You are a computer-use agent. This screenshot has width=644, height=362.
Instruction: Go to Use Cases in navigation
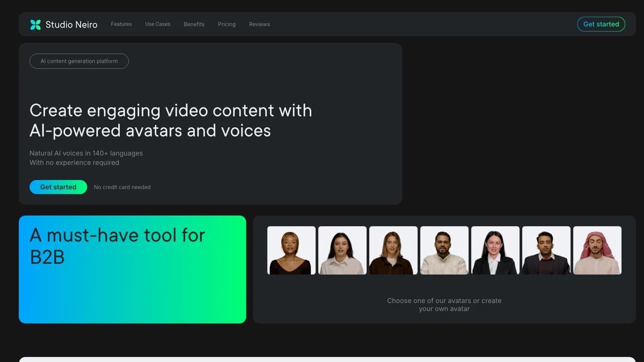click(157, 24)
